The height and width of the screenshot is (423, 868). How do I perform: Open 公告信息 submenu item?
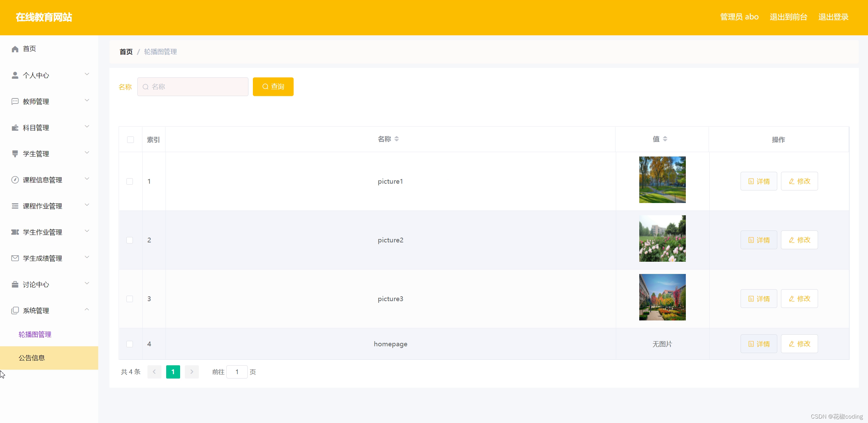pyautogui.click(x=32, y=358)
